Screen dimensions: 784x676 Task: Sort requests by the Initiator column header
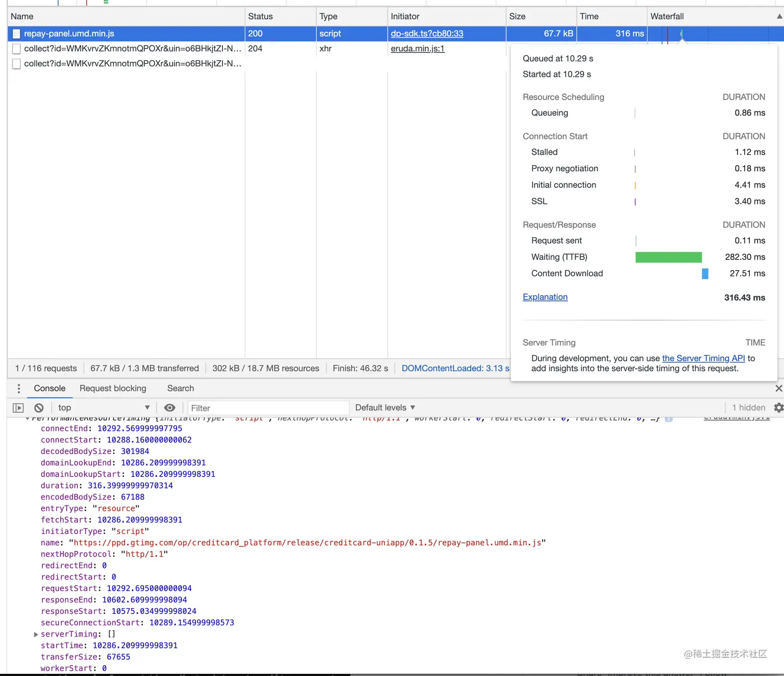446,17
